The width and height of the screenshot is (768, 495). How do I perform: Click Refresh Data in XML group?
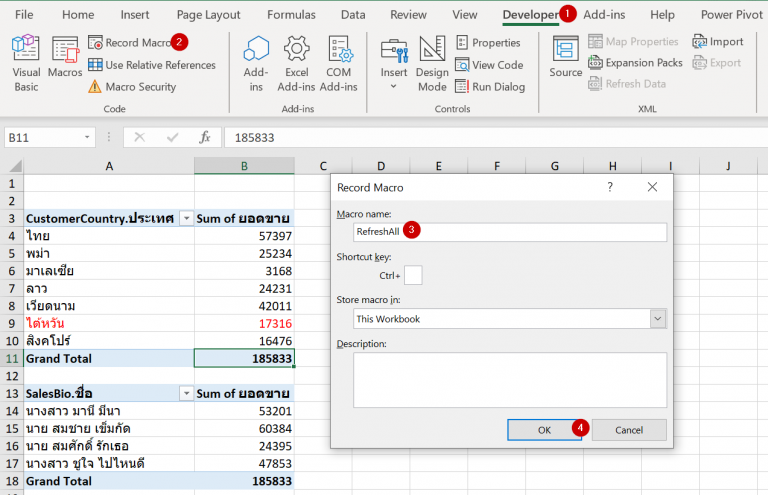[627, 84]
